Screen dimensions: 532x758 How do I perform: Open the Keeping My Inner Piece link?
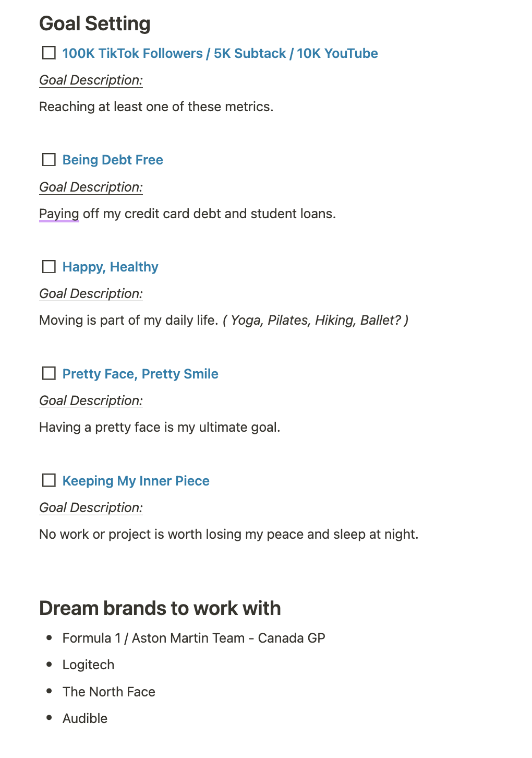point(136,481)
